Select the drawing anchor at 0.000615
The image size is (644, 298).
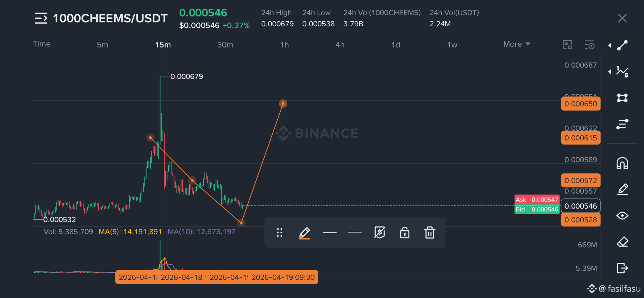tap(150, 137)
